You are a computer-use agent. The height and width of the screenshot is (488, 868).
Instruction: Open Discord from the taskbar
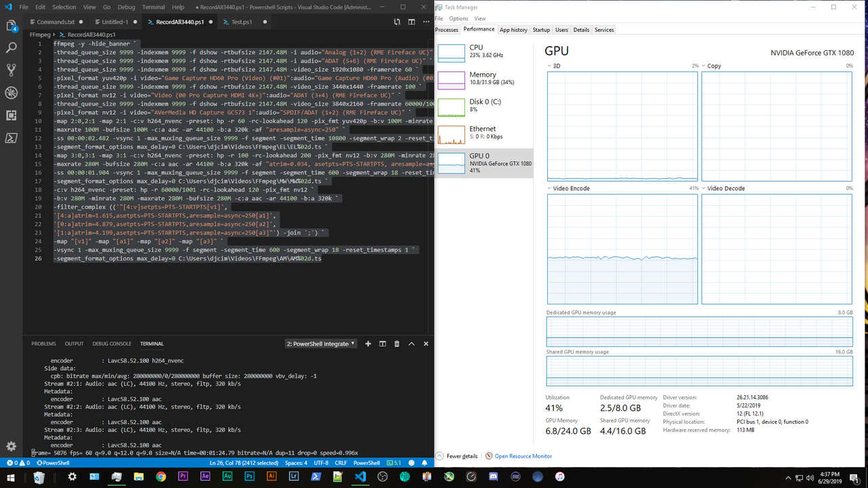493,477
